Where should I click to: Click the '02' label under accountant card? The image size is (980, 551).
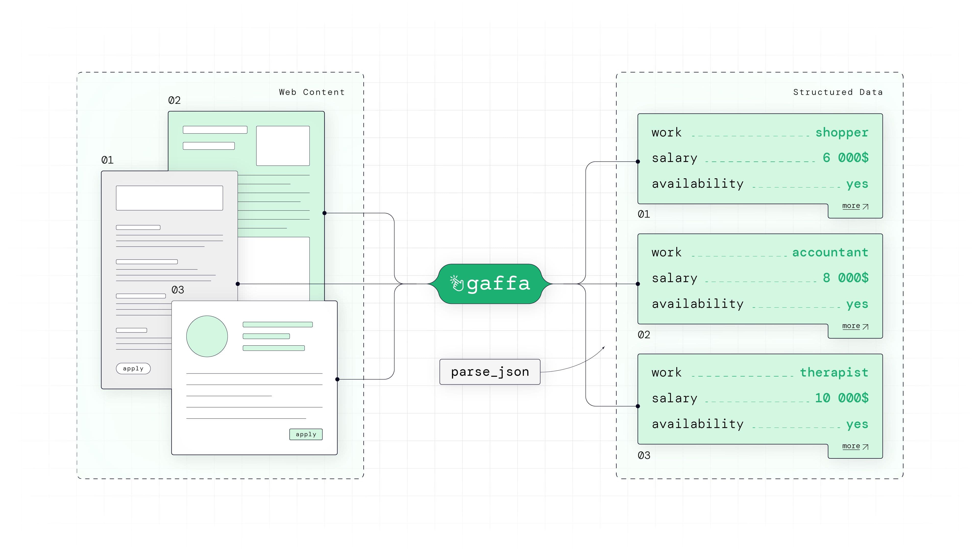(644, 335)
